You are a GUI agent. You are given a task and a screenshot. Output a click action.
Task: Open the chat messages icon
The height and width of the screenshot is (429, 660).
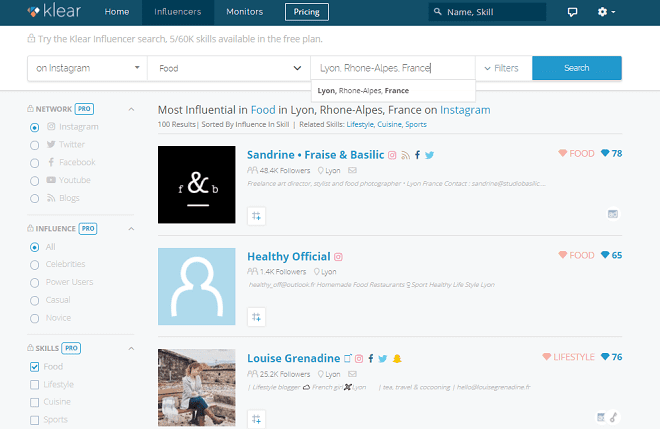tap(572, 12)
